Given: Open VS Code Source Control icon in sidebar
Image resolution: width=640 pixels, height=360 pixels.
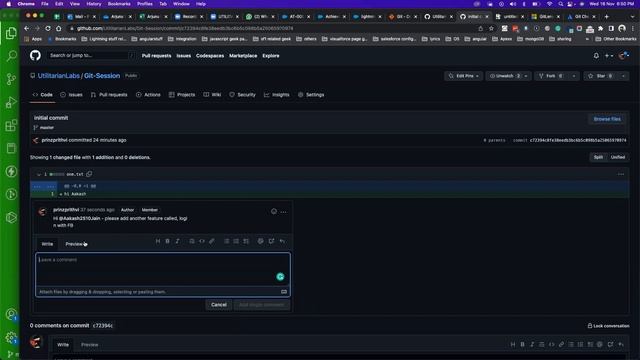Looking at the screenshot, I should pos(11,79).
